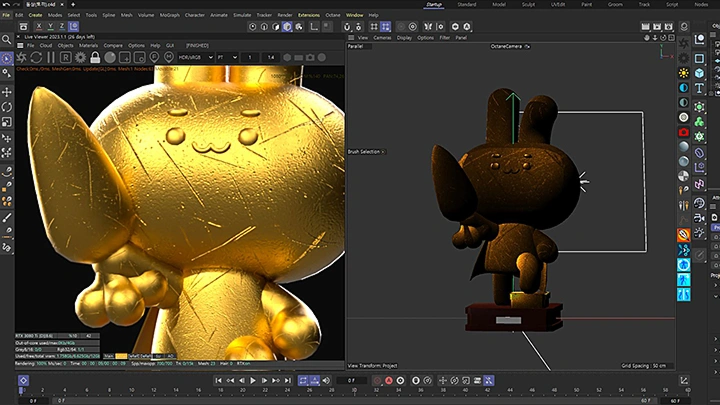Add a new project tab with plus
The height and width of the screenshot is (405, 720).
pos(73,5)
